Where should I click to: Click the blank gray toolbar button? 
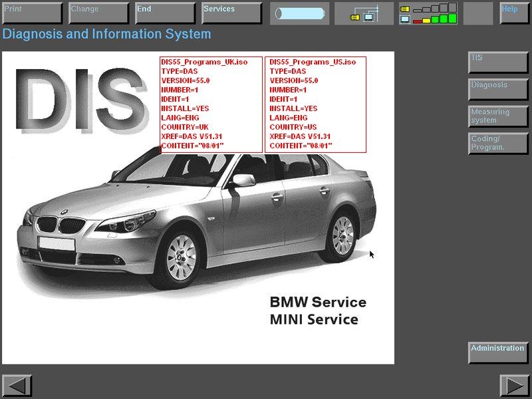(477, 13)
